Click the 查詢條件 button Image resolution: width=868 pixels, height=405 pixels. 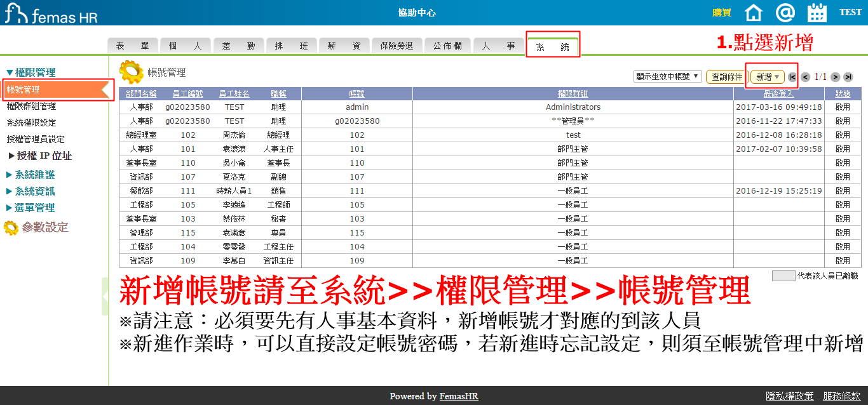[727, 77]
